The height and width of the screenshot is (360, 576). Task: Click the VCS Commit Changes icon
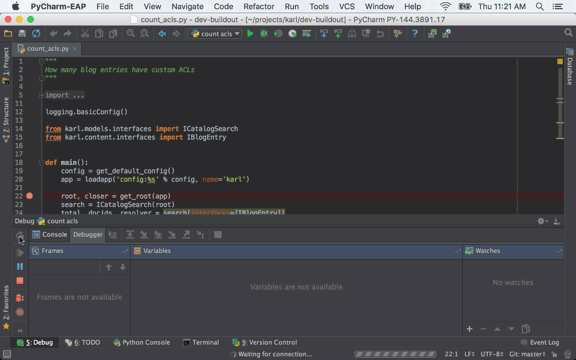click(x=338, y=34)
